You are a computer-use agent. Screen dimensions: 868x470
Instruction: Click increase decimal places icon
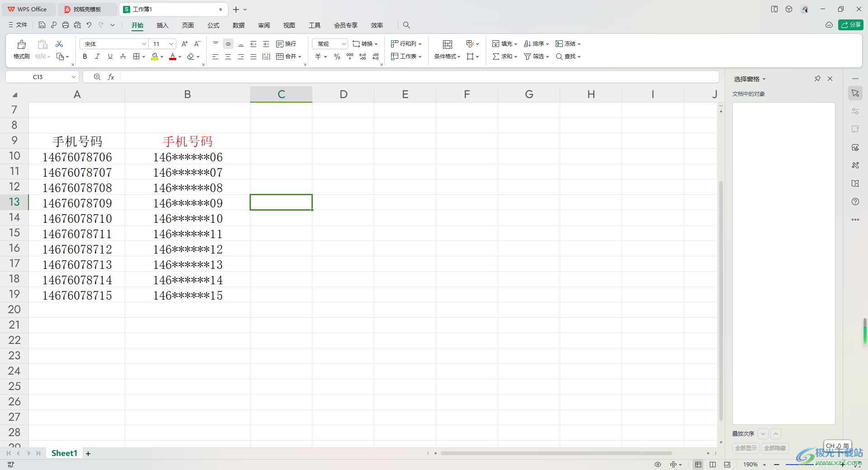[x=363, y=56]
